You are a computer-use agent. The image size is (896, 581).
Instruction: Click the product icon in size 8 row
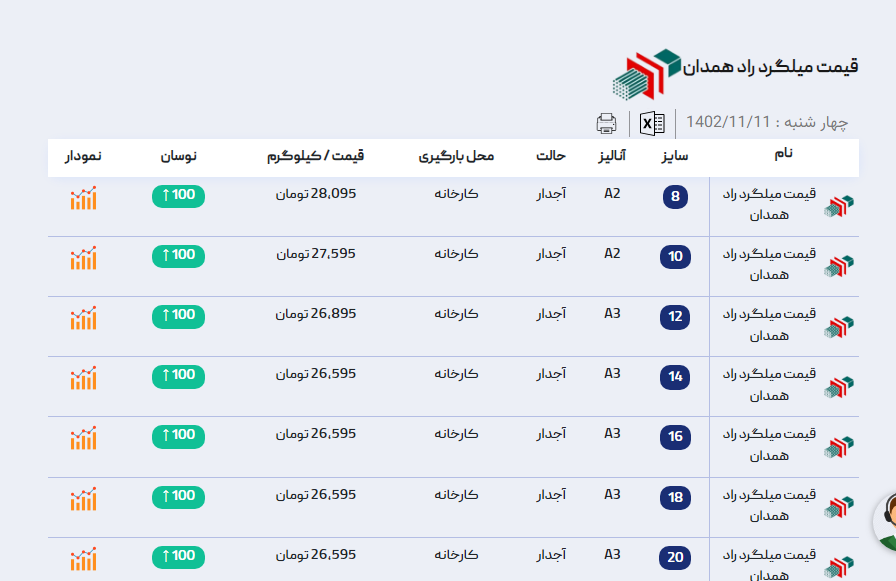[839, 207]
